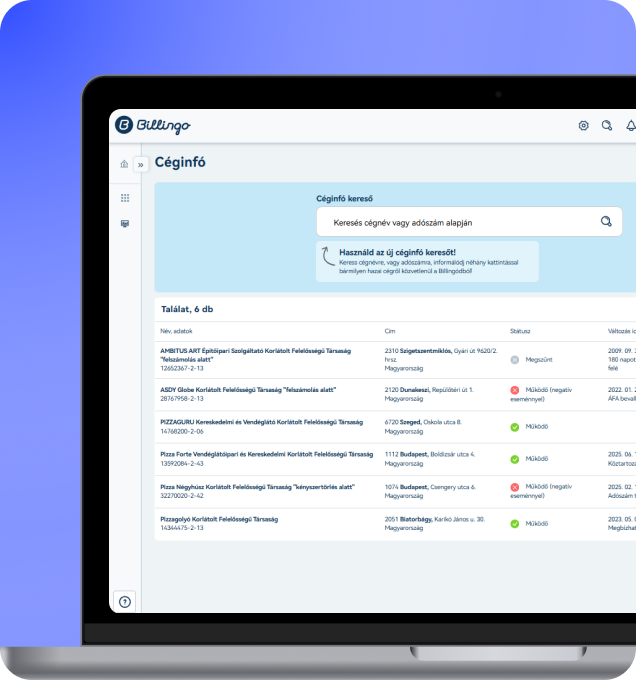Click tax number 14344475-2-13

182,528
